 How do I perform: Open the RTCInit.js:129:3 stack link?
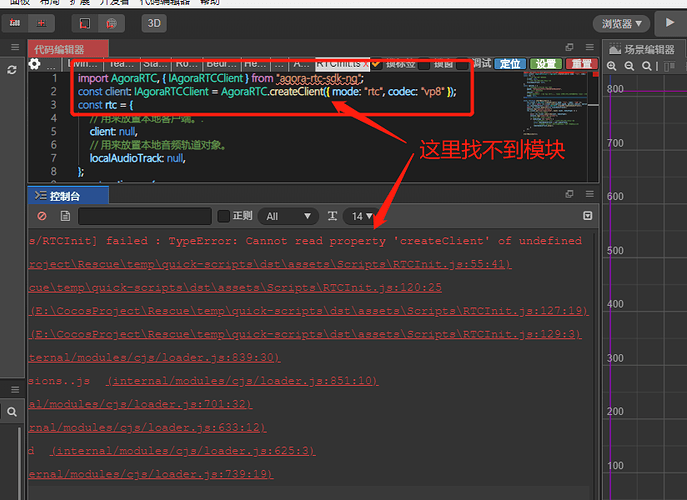pyautogui.click(x=305, y=334)
